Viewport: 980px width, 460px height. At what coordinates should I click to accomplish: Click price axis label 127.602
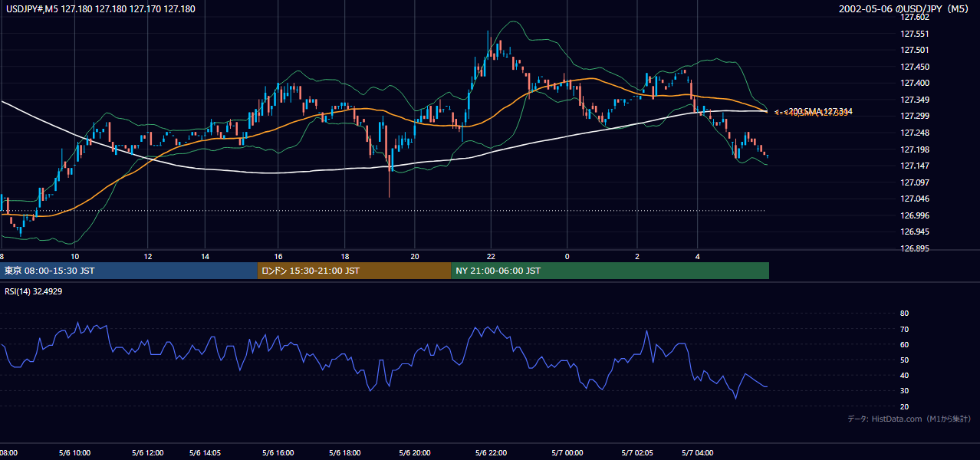click(x=916, y=17)
